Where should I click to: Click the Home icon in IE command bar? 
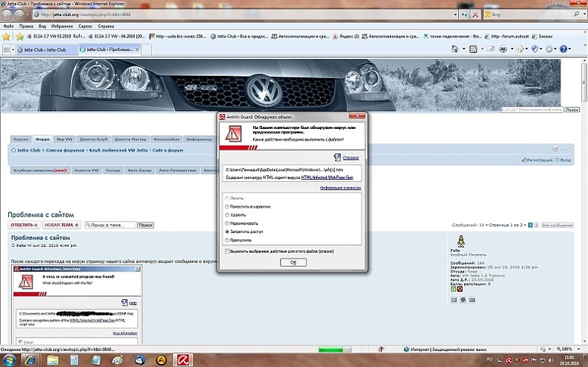455,49
